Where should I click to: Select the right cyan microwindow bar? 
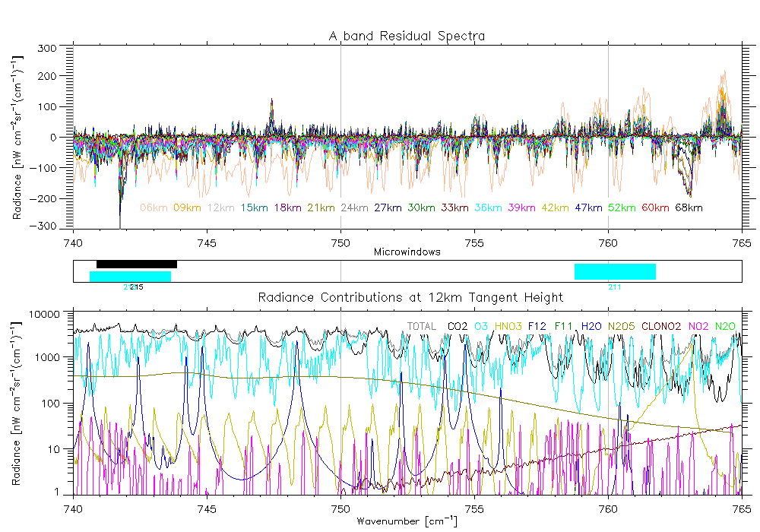pos(615,271)
